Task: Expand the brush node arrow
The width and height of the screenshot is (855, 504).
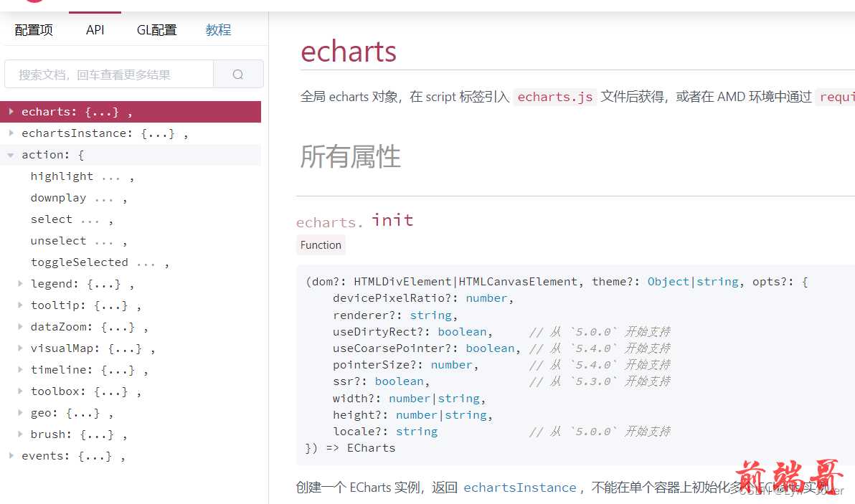Action: 20,434
